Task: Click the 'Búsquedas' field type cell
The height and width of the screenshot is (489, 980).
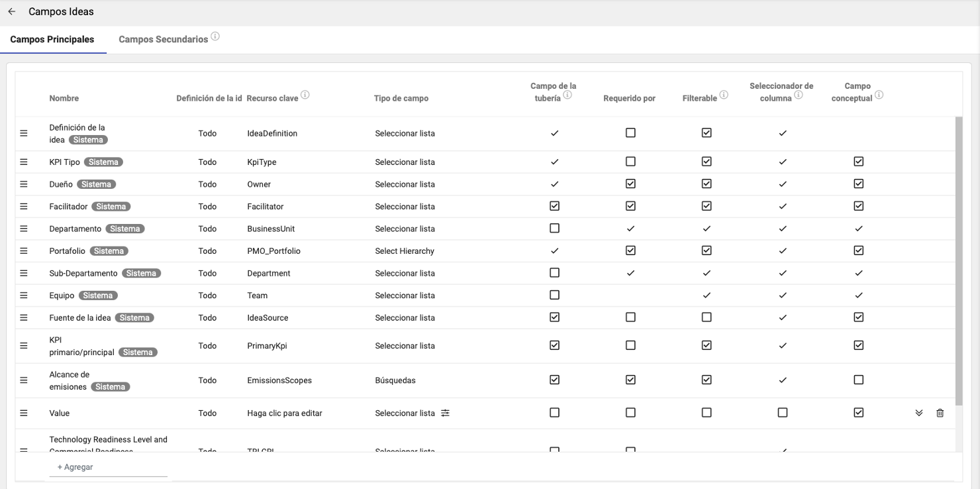Action: (395, 380)
